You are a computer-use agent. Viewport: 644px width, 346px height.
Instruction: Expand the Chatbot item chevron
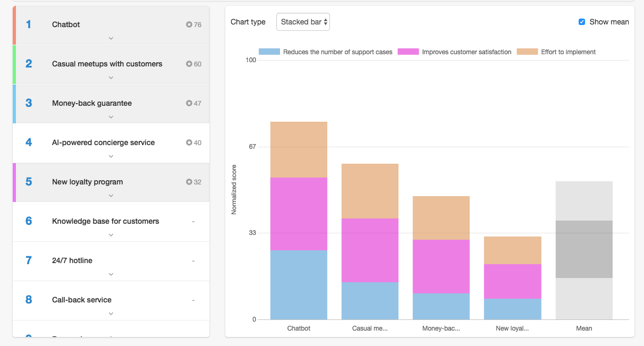pyautogui.click(x=111, y=38)
